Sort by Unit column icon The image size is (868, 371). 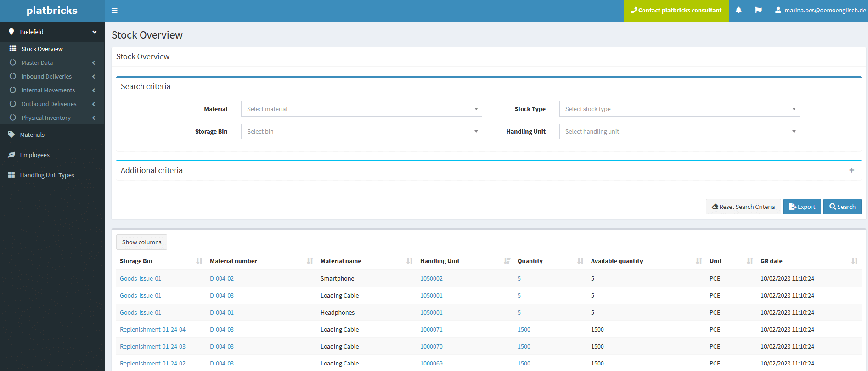click(750, 261)
